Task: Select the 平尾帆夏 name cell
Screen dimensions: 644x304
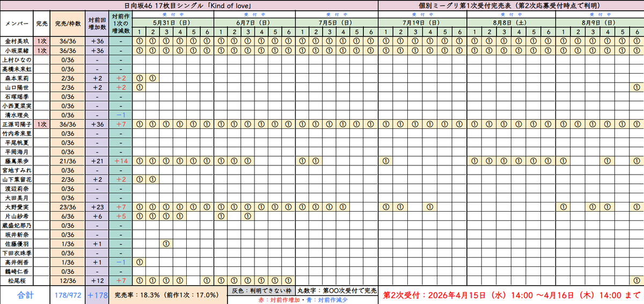Action: coord(17,142)
